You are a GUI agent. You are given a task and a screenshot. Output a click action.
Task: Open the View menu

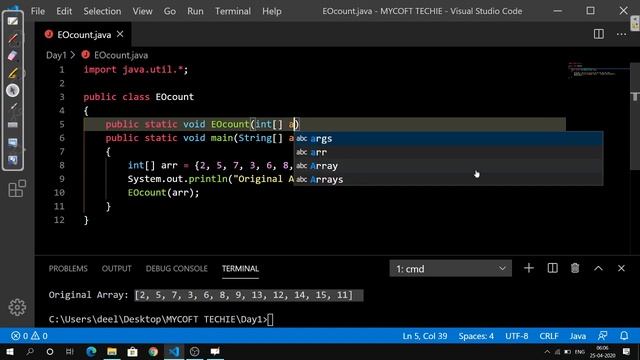coord(142,11)
